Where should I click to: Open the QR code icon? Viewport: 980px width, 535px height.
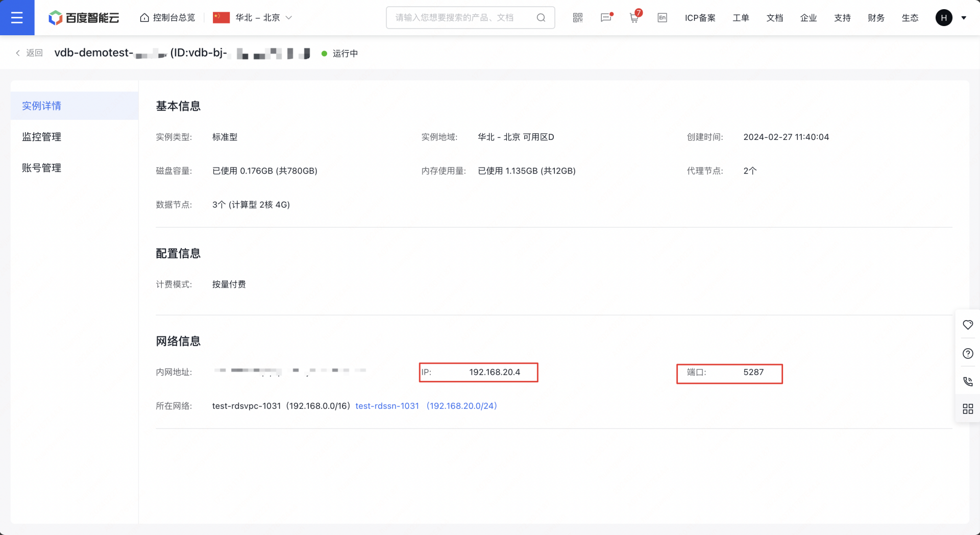coord(578,18)
